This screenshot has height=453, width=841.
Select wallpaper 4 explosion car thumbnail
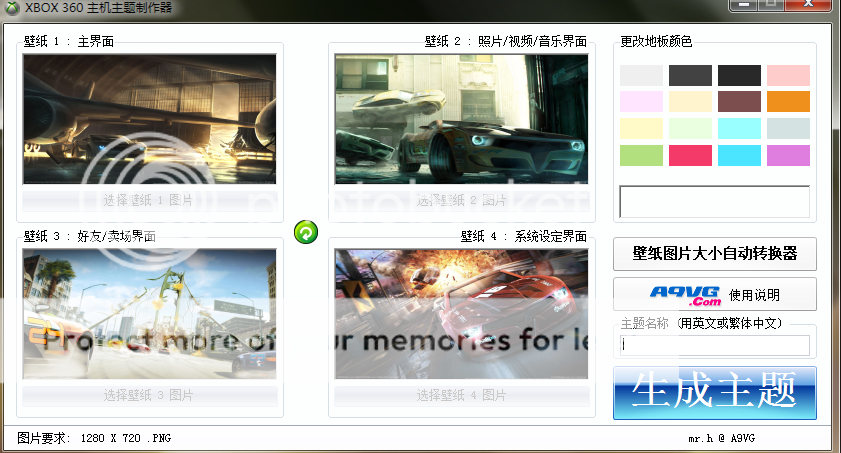461,313
